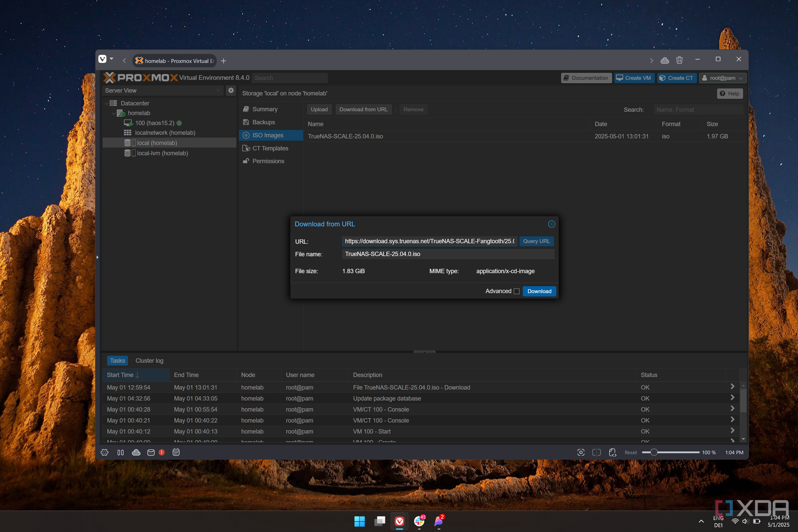798x532 pixels.
Task: Click the Query URL button
Action: click(x=536, y=241)
